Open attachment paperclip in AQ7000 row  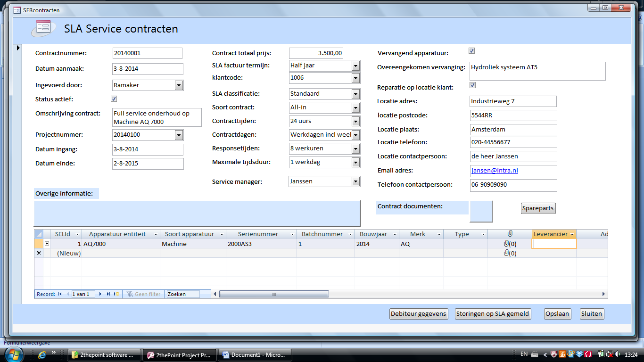point(510,244)
